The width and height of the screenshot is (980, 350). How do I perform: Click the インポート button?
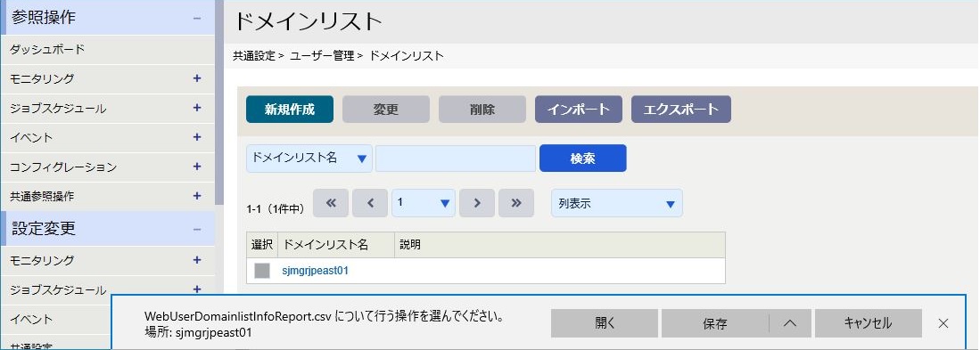pyautogui.click(x=578, y=110)
